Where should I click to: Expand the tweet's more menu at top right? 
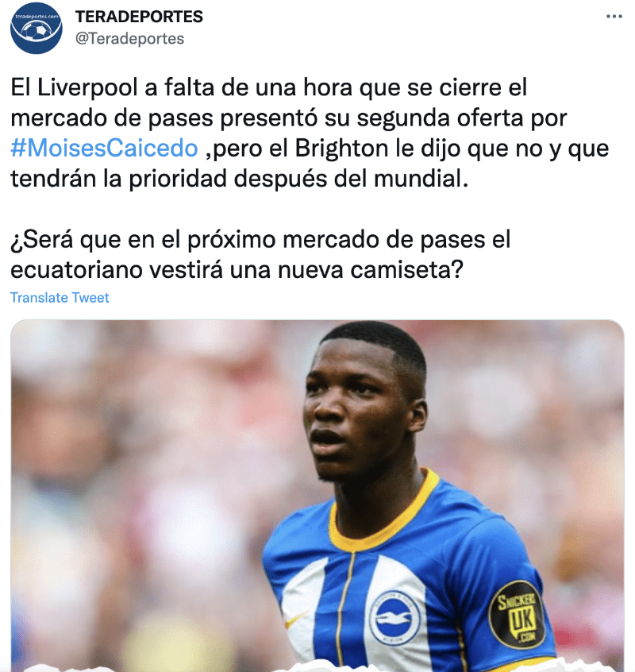tap(614, 17)
